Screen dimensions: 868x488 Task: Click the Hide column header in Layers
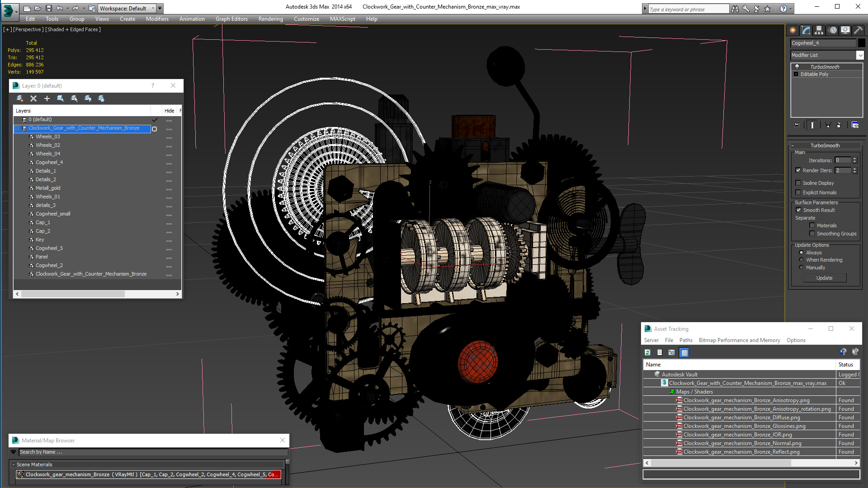point(169,111)
